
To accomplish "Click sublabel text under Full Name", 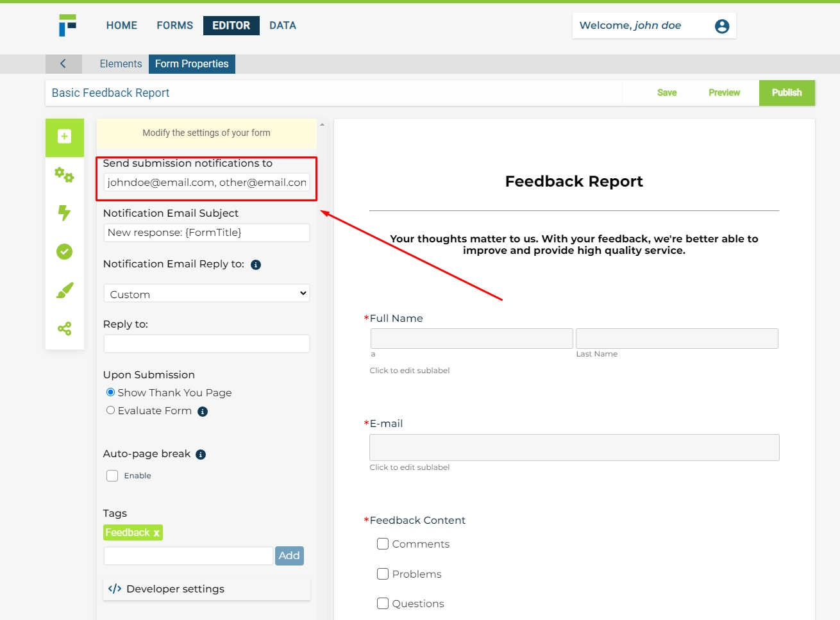I will [x=410, y=371].
